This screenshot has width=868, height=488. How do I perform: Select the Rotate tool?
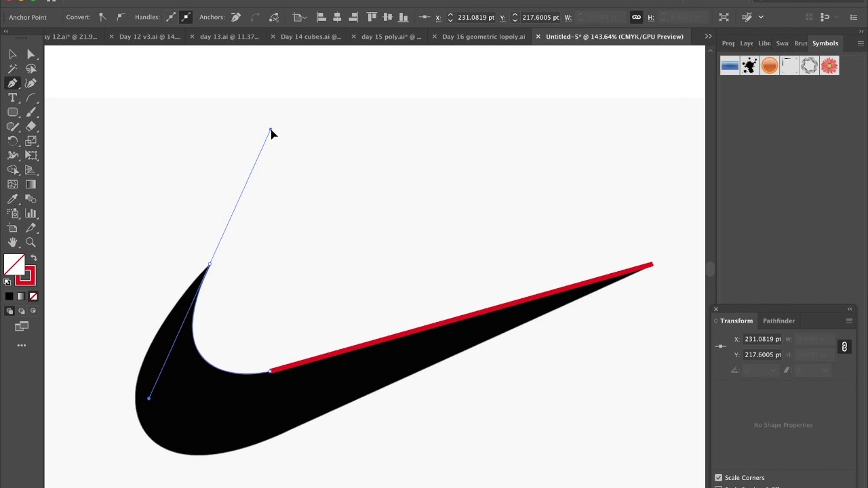point(13,141)
